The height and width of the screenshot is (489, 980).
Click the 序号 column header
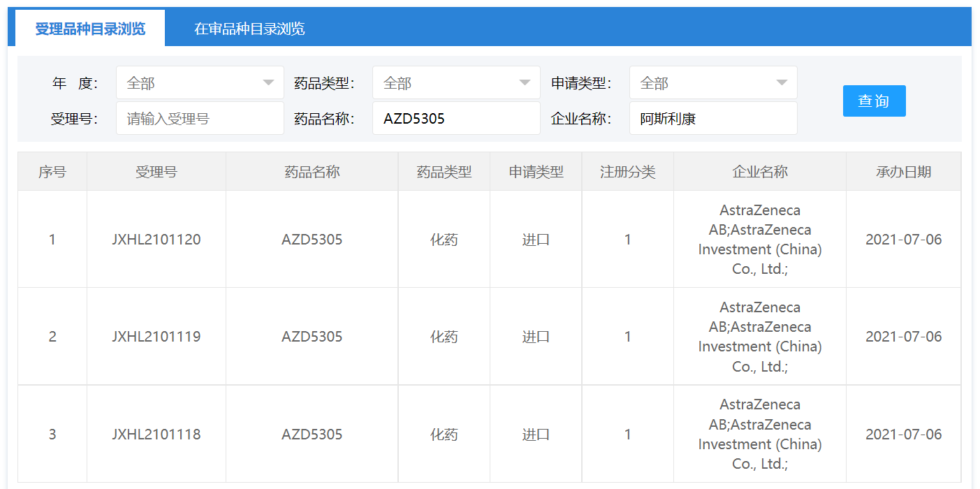pyautogui.click(x=52, y=172)
